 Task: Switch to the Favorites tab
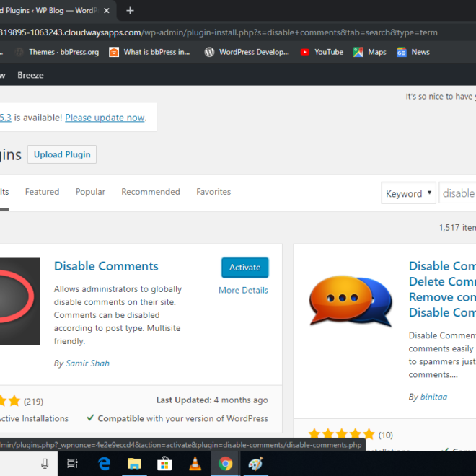tap(213, 192)
